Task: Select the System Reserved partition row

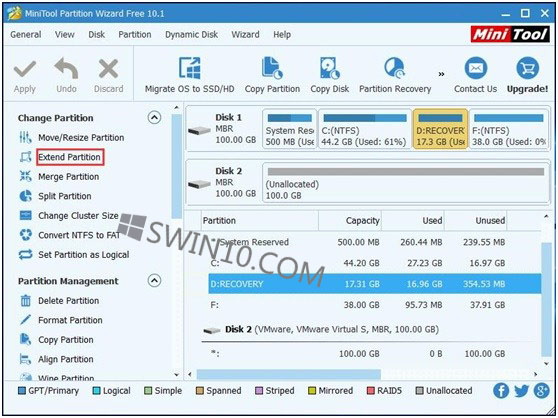Action: point(374,243)
